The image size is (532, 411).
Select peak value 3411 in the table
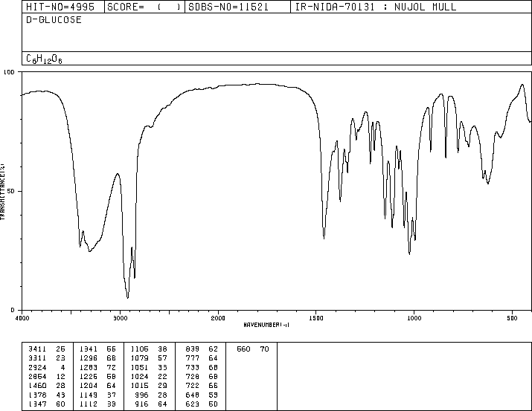[37, 349]
